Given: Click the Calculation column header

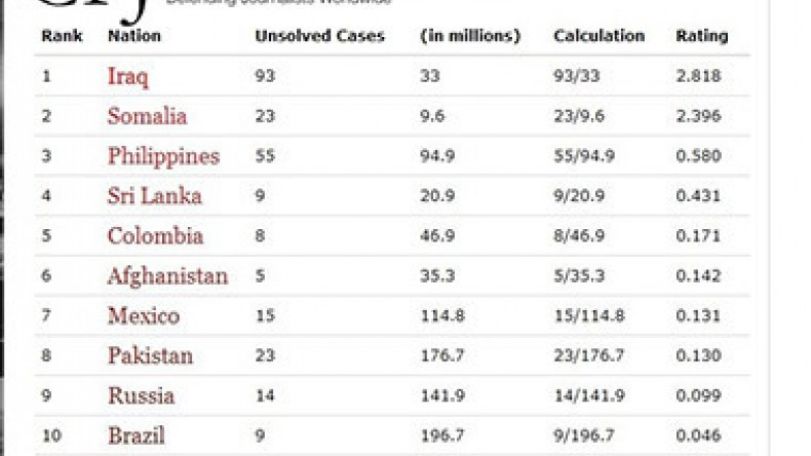Looking at the screenshot, I should click(599, 36).
